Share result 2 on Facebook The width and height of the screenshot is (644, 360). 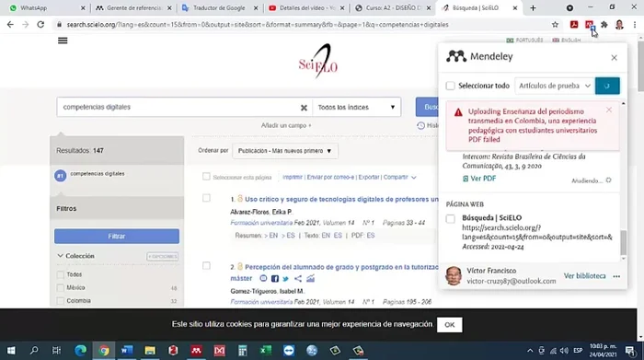[275, 279]
